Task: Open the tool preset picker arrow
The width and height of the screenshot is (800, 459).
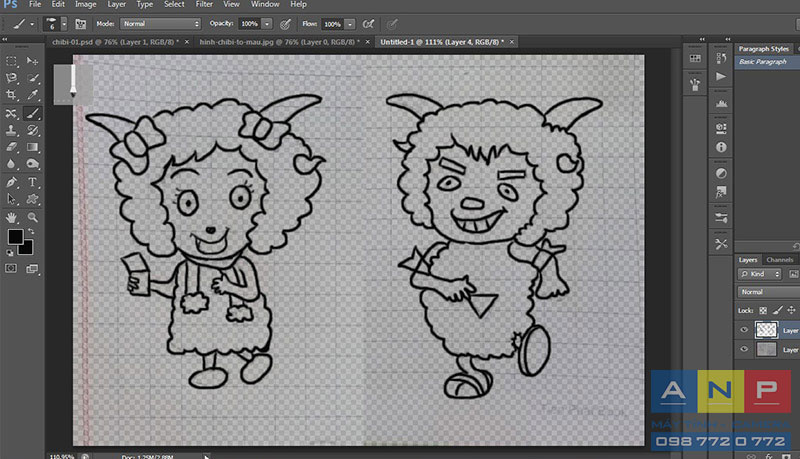Action: [x=32, y=24]
